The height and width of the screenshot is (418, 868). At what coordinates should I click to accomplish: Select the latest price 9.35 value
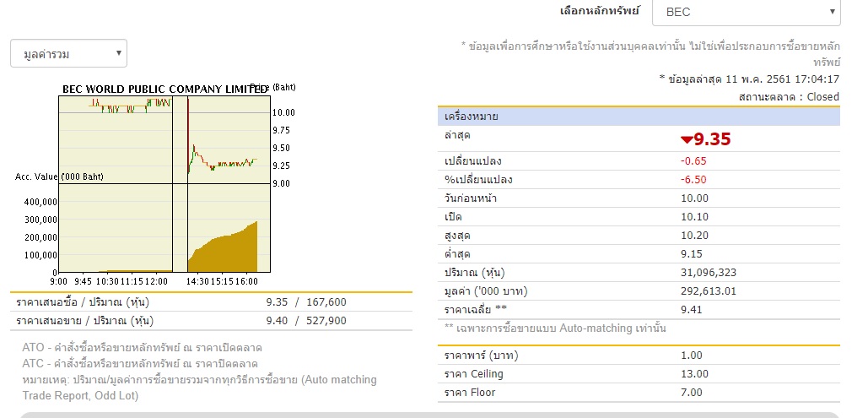tap(712, 138)
